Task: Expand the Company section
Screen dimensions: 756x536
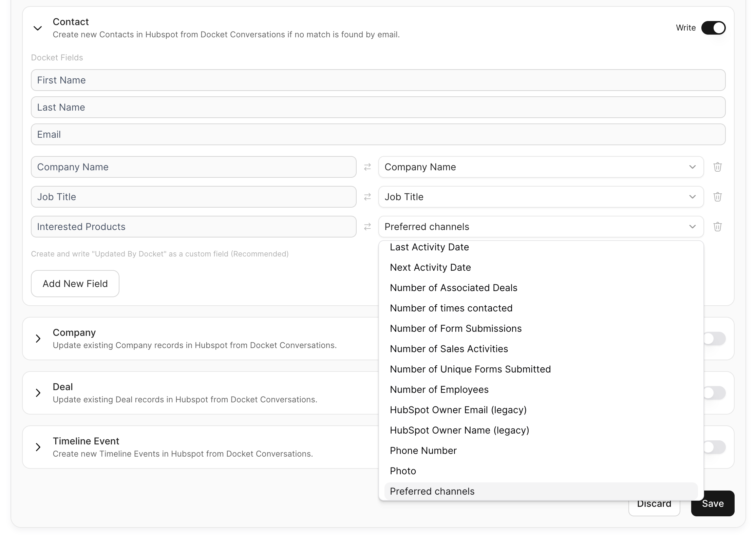Action: 38,339
